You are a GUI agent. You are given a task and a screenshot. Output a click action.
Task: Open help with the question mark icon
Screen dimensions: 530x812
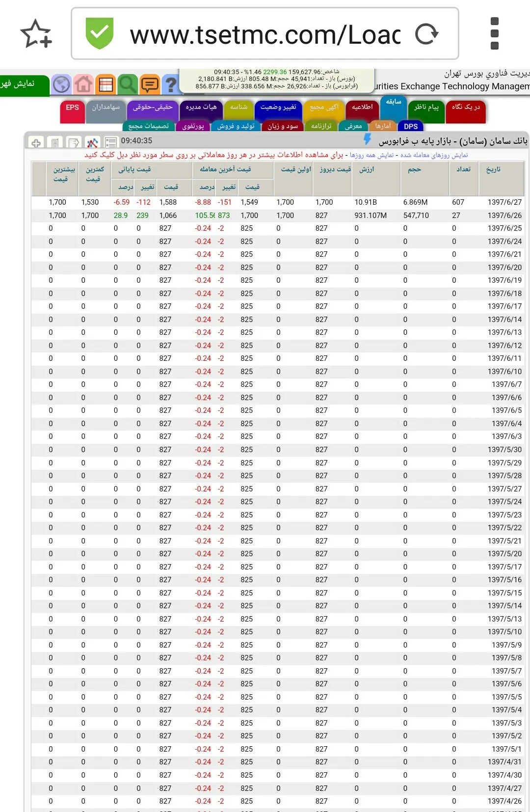[170, 84]
